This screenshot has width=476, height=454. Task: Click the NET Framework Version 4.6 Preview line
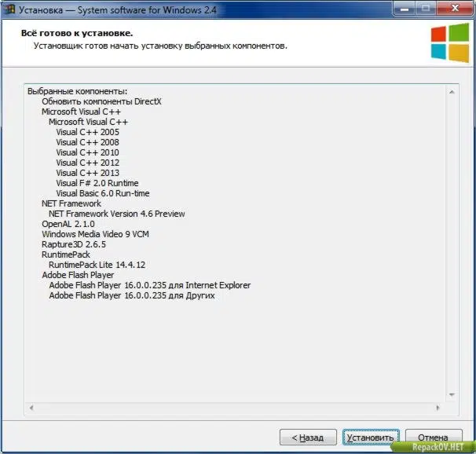point(117,214)
